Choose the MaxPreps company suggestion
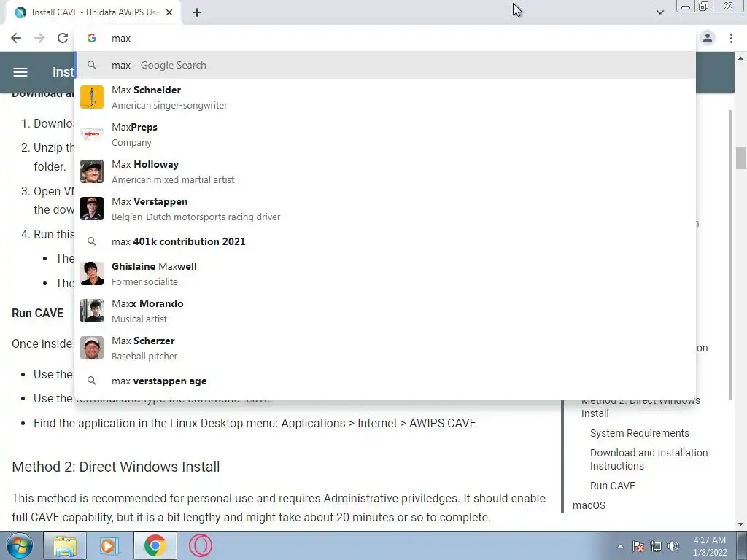Image resolution: width=747 pixels, height=560 pixels. pos(385,134)
